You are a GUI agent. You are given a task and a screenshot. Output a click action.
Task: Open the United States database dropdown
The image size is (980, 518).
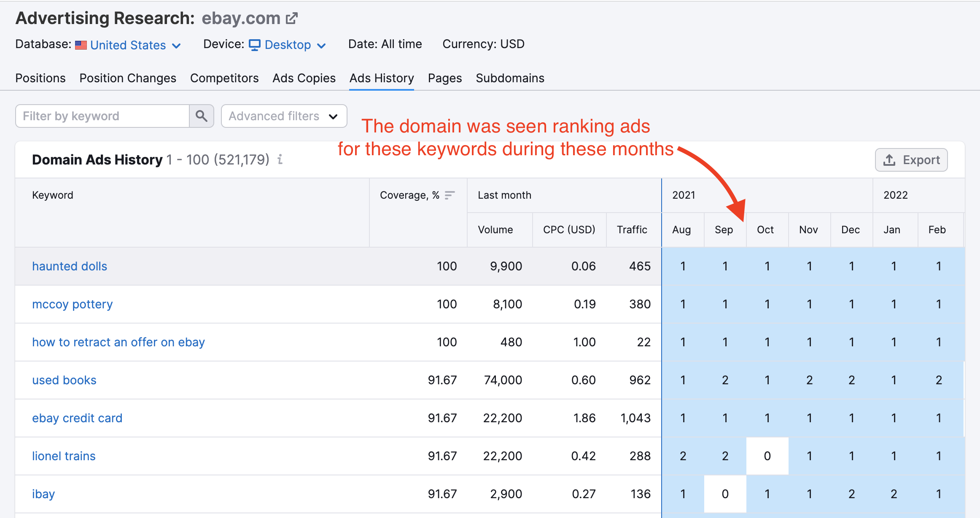135,45
